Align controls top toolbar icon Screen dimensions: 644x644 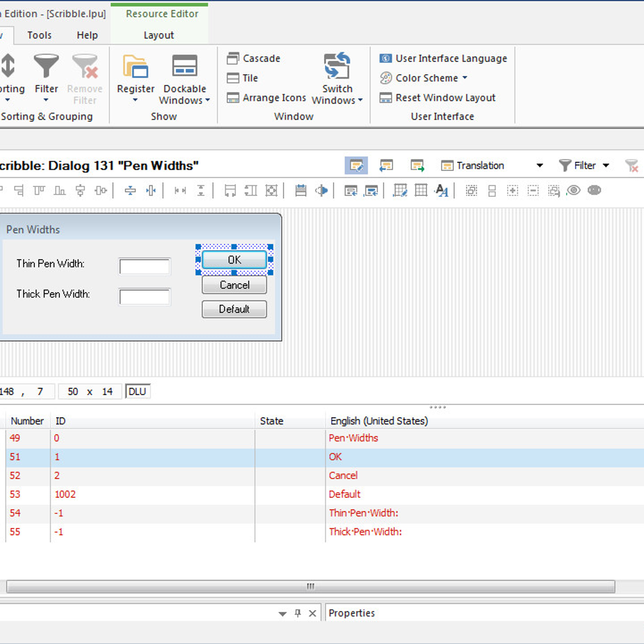point(39,190)
